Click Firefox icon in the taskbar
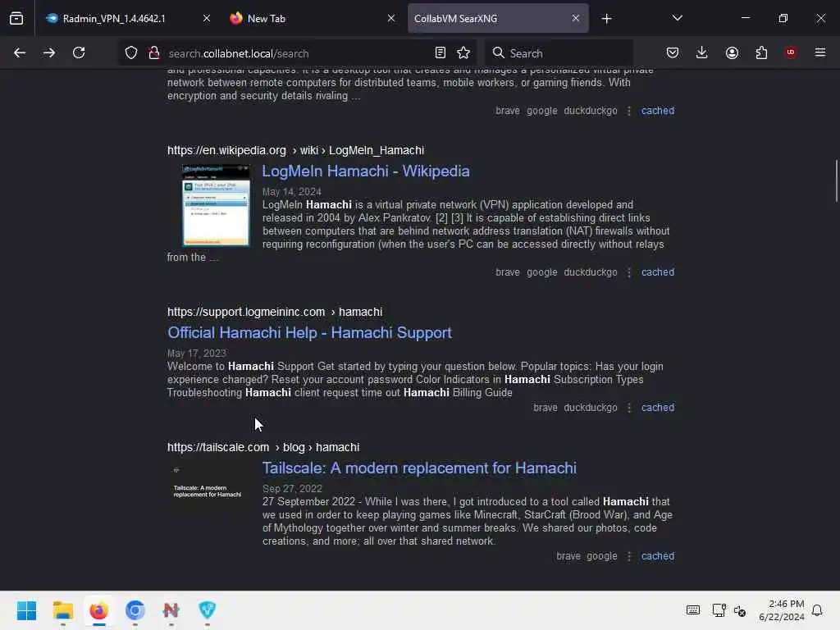The height and width of the screenshot is (630, 840). [x=99, y=610]
